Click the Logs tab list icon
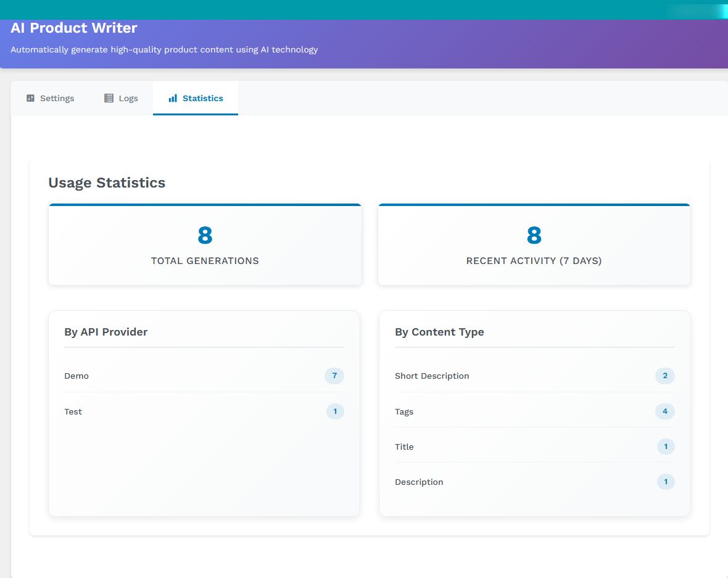 (x=109, y=98)
